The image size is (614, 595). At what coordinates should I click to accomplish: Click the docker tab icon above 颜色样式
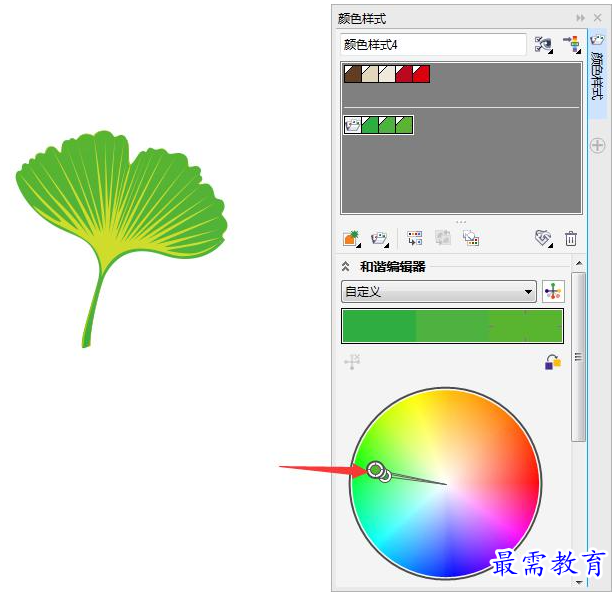coord(597,40)
